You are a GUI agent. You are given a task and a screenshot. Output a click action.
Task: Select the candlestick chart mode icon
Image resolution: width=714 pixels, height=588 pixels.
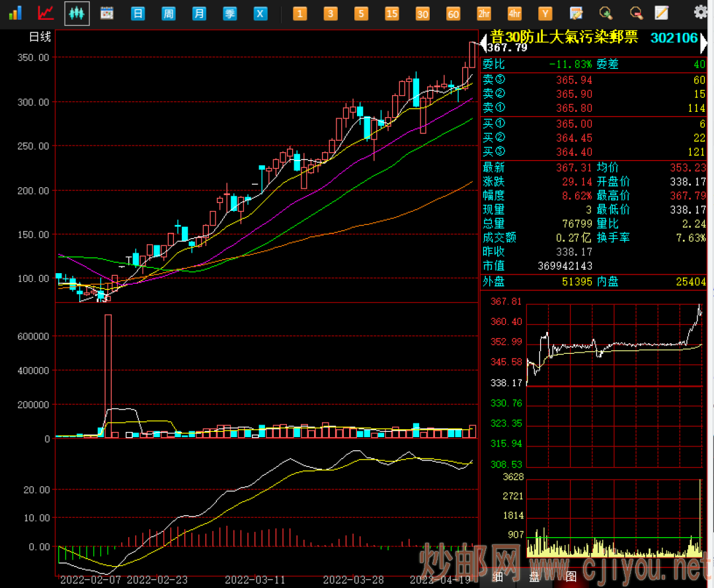[x=77, y=13]
